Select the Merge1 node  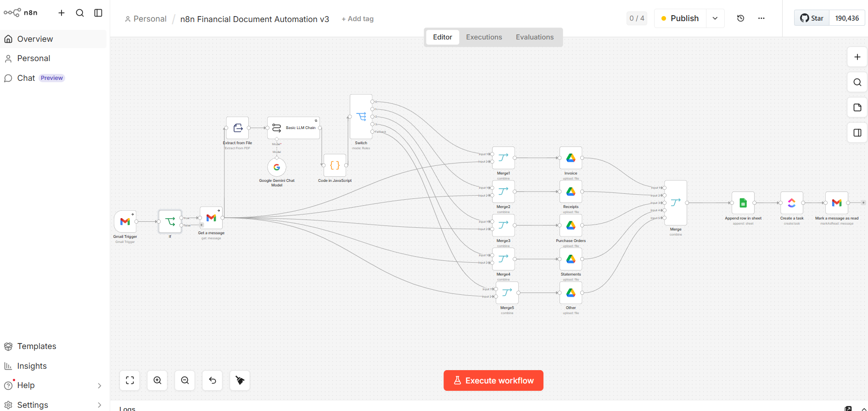pos(504,158)
